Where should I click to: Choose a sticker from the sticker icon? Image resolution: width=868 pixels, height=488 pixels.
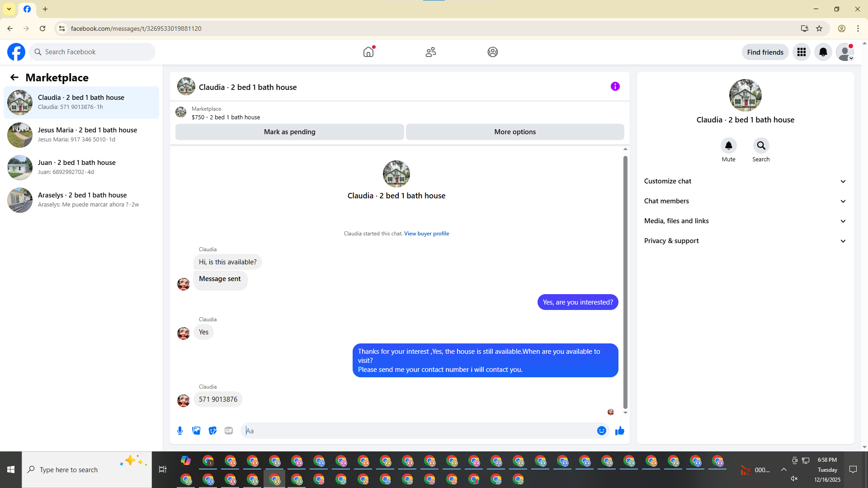point(212,431)
